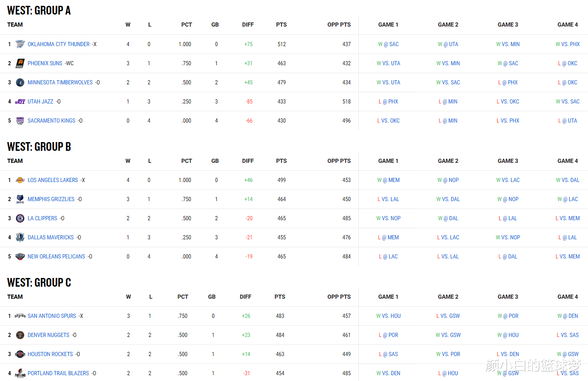The height and width of the screenshot is (381, 588).
Task: Open Spurs' Game 2 result L VS. GSW
Action: click(448, 316)
